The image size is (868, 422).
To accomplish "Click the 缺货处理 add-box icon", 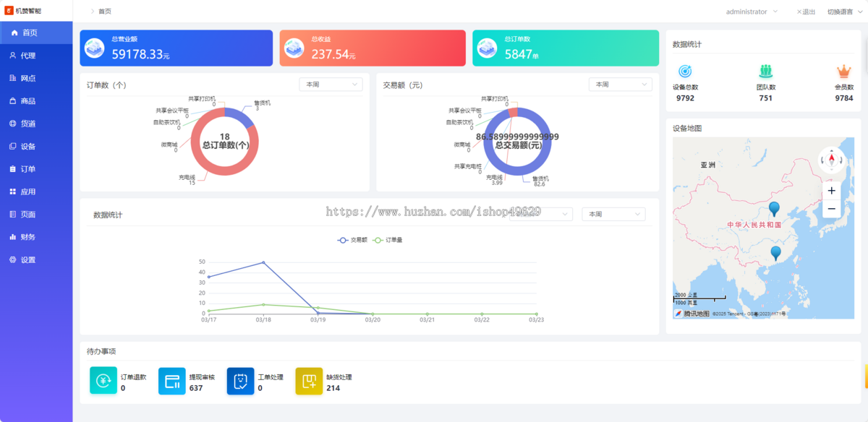I will pyautogui.click(x=309, y=381).
